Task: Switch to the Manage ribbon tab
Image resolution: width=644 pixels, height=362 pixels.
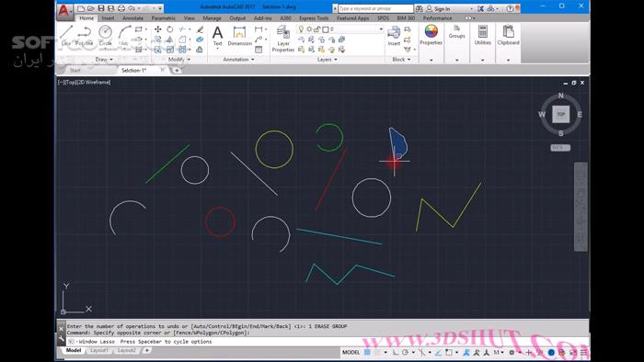Action: tap(212, 18)
